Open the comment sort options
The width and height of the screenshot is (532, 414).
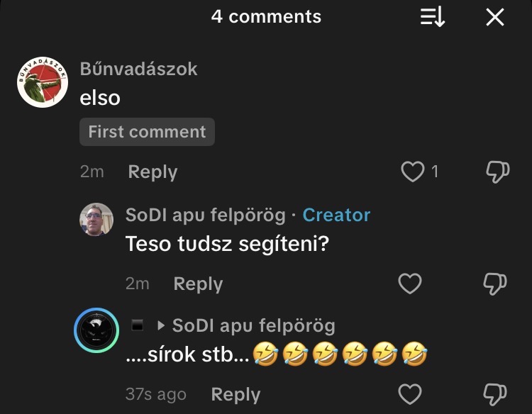click(432, 17)
